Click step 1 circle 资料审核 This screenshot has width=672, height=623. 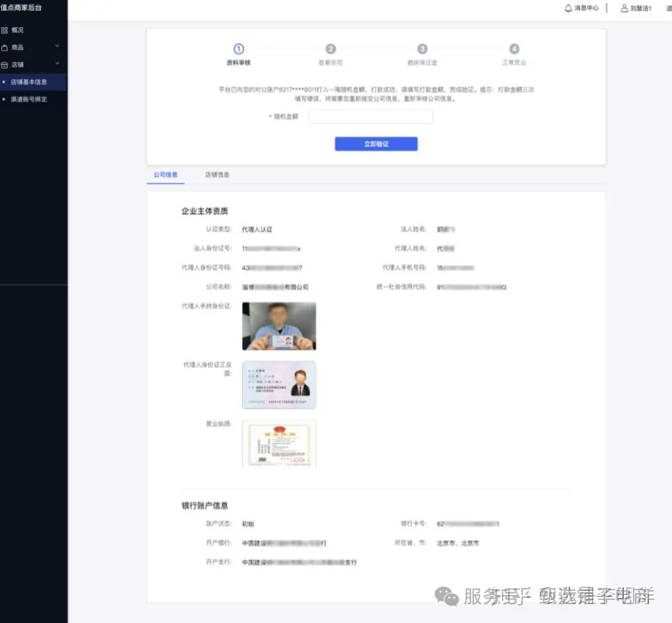click(238, 49)
